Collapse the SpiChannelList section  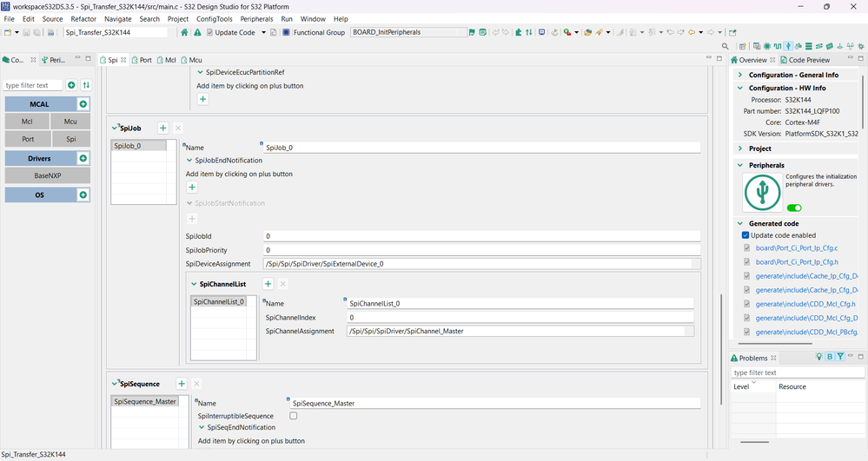coord(194,285)
